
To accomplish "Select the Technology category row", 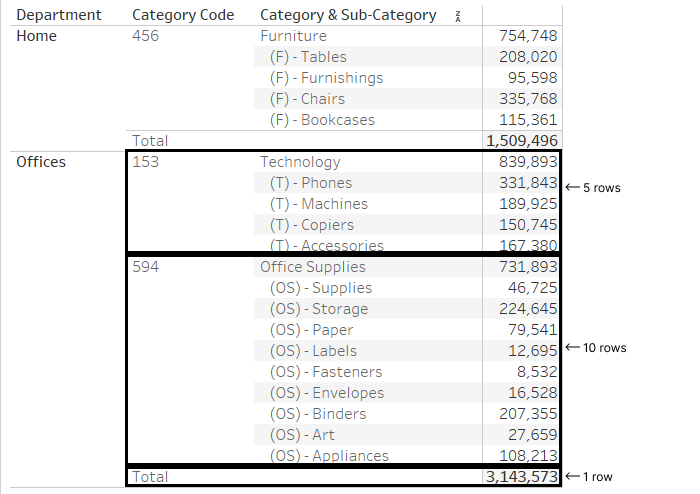I will pos(300,162).
